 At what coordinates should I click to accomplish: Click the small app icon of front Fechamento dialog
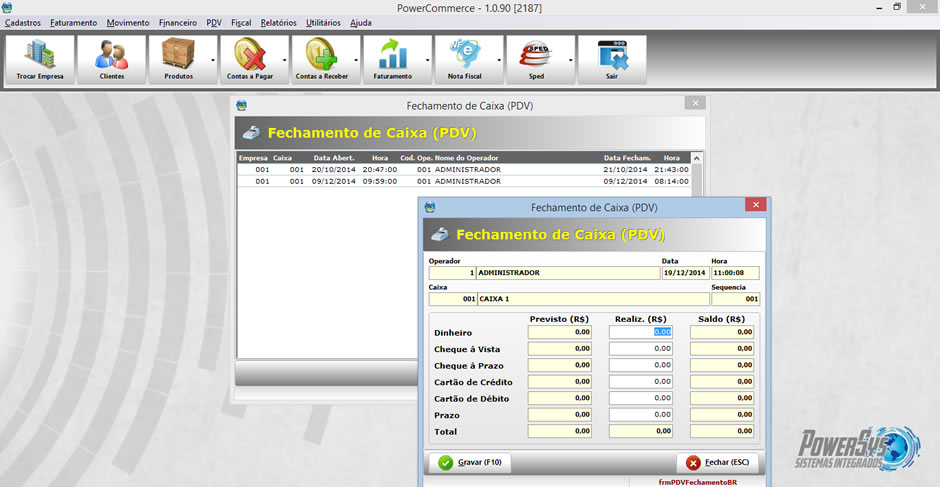click(429, 207)
